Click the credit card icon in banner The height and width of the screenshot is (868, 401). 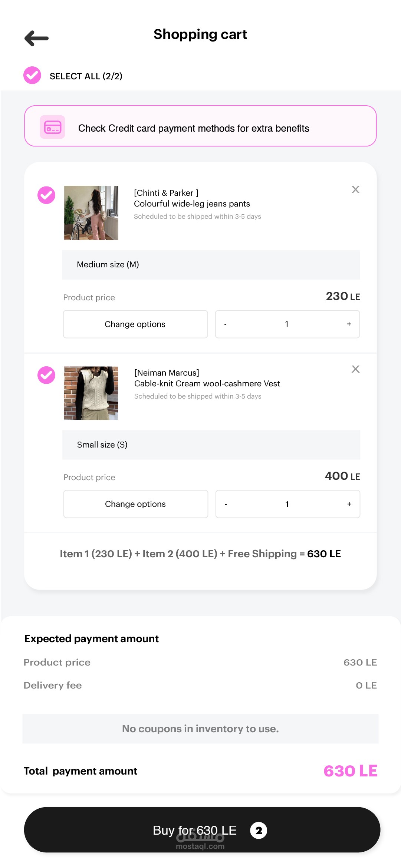tap(52, 127)
